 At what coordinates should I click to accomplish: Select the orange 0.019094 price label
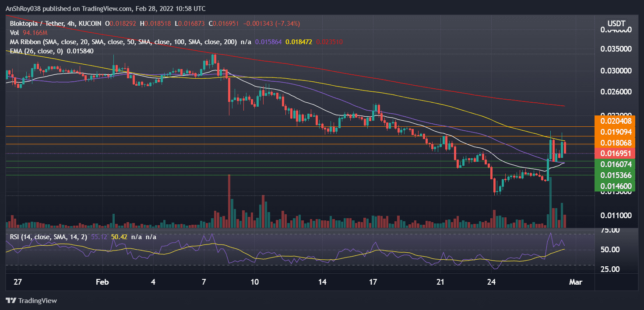tap(617, 131)
